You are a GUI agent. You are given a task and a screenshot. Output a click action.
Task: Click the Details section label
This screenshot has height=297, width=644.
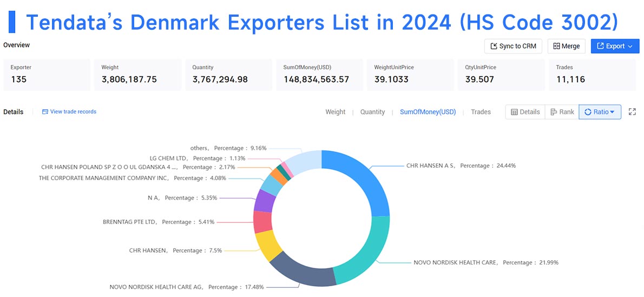click(13, 112)
